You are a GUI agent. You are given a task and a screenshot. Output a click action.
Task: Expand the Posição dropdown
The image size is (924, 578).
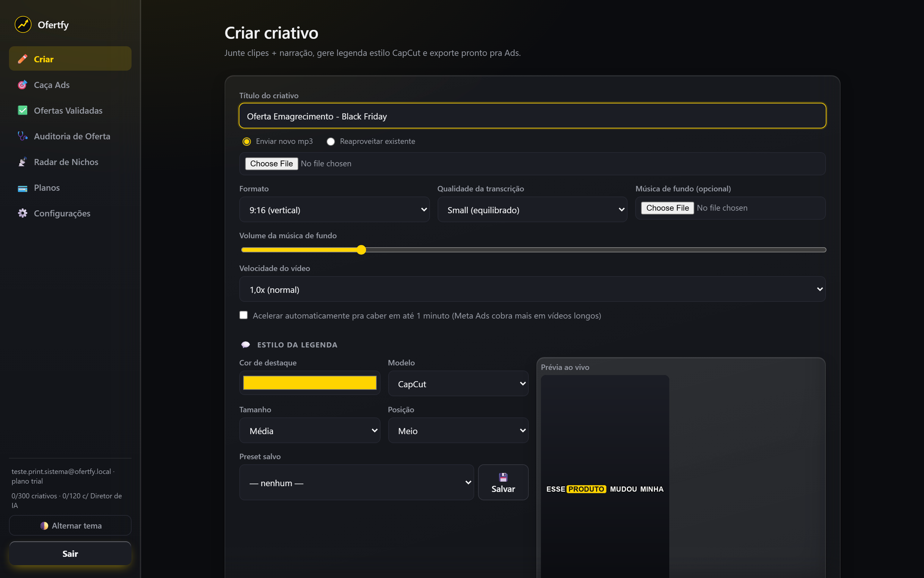point(458,430)
